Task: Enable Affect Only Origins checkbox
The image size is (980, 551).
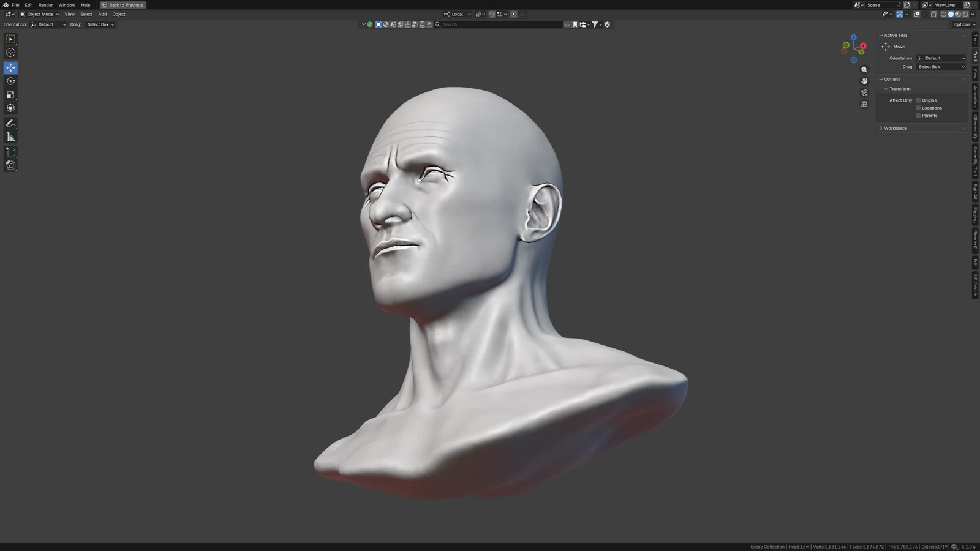Action: [918, 100]
